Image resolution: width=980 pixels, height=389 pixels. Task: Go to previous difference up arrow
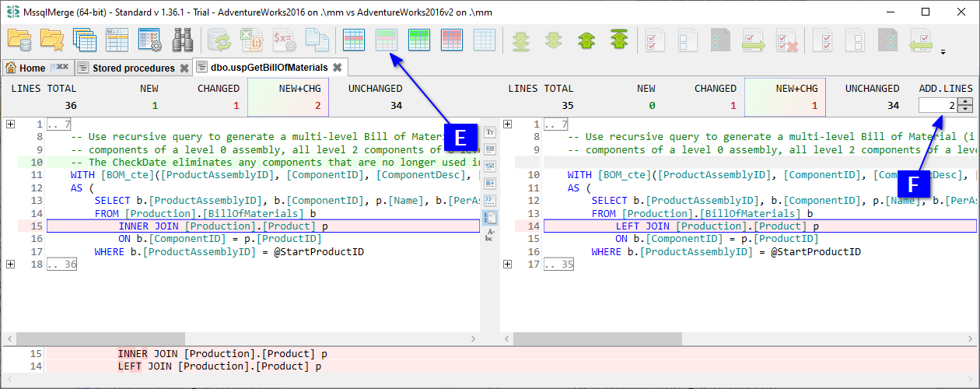(586, 40)
